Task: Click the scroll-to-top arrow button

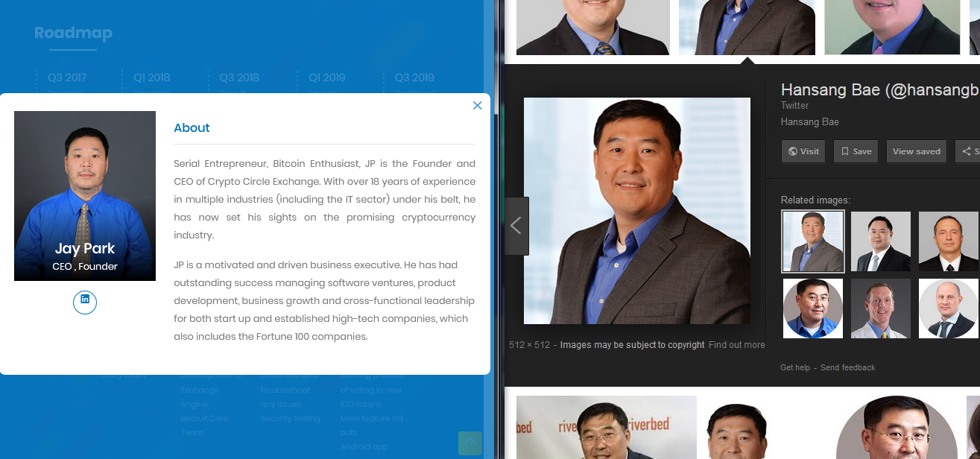Action: (470, 443)
